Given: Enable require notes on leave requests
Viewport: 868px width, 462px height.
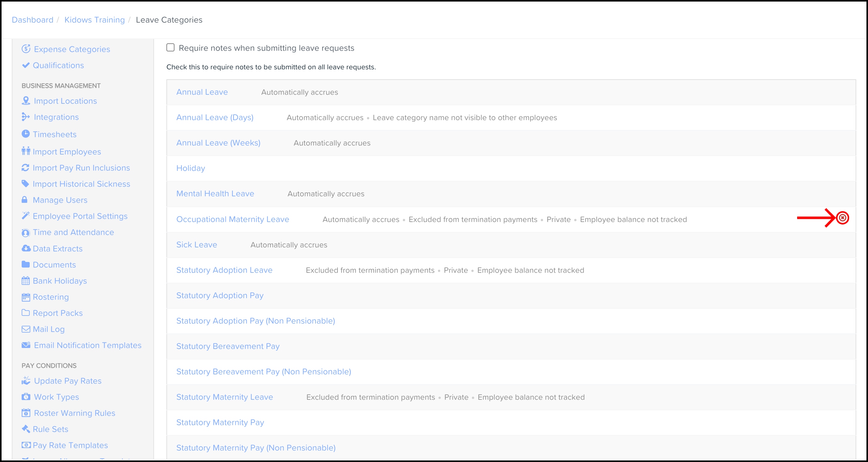Looking at the screenshot, I should 170,48.
